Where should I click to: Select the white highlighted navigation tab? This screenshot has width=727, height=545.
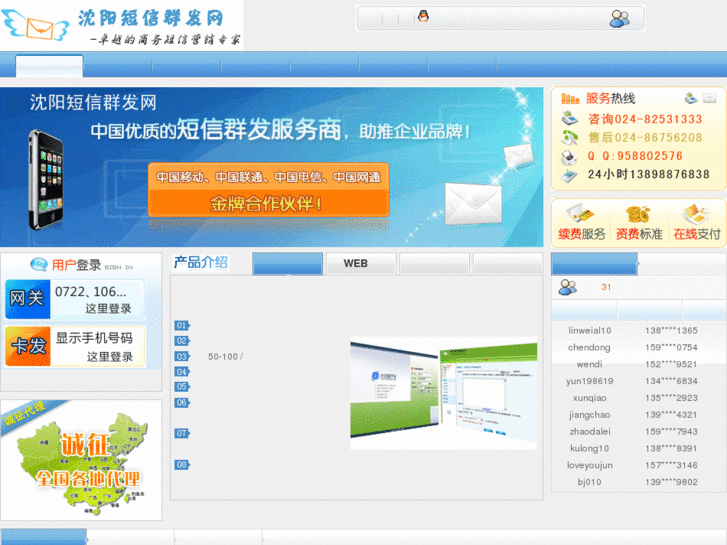(x=49, y=66)
